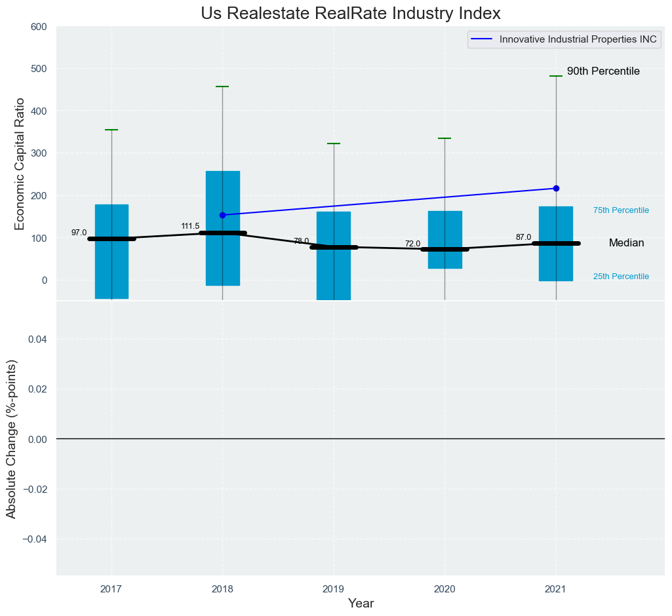Click the 111.5 median value label
The width and height of the screenshot is (672, 616).
pos(190,227)
